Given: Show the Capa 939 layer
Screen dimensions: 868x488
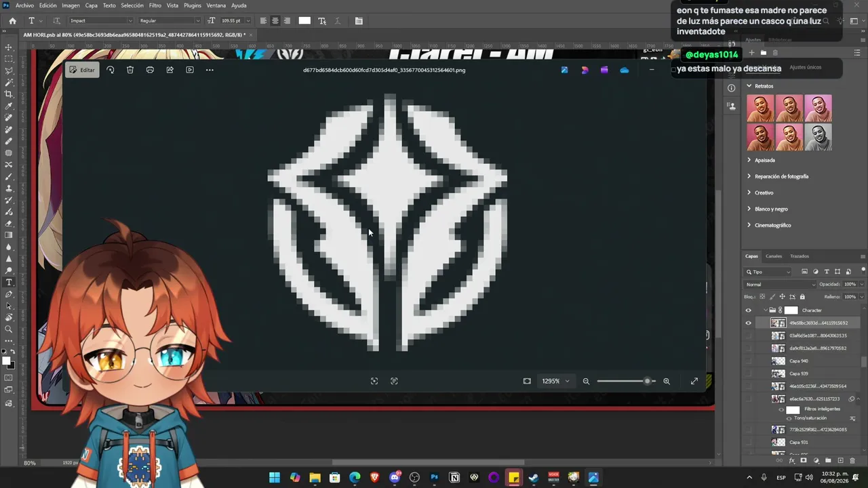Looking at the screenshot, I should coord(749,373).
